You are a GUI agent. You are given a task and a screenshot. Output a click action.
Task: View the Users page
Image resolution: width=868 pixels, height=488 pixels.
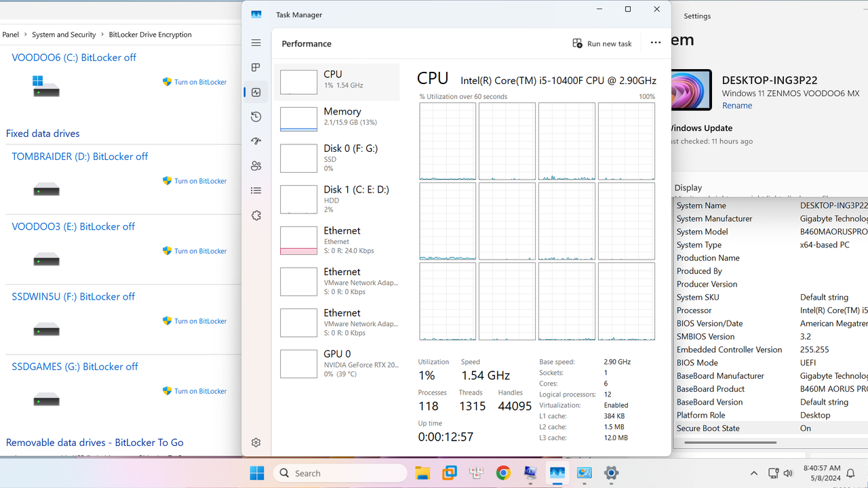click(256, 165)
